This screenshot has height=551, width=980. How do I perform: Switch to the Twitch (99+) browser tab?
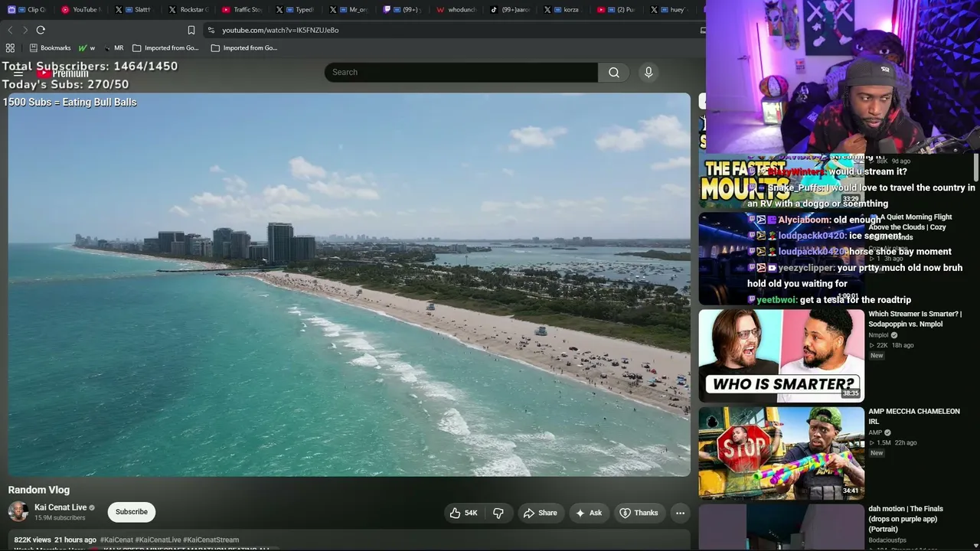402,10
